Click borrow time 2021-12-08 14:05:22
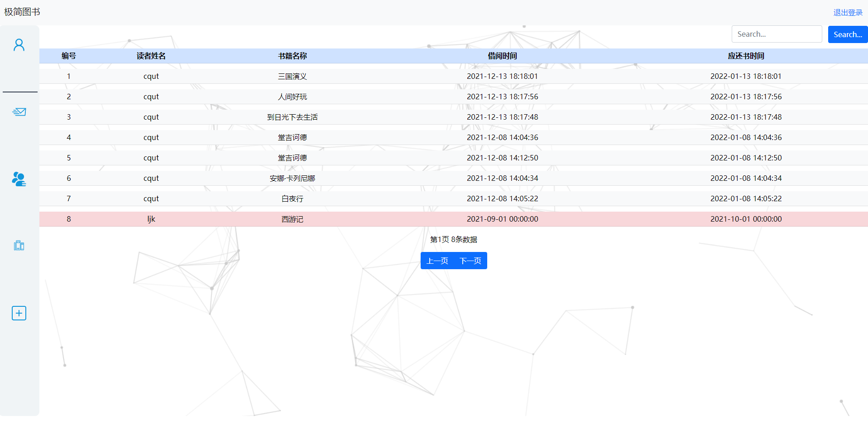The width and height of the screenshot is (868, 421). 503,198
